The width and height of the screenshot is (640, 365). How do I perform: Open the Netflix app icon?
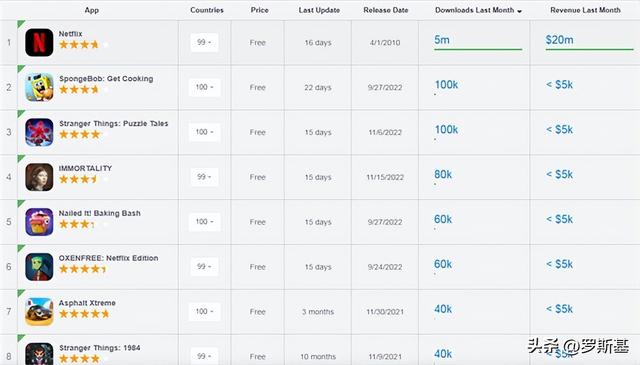[39, 42]
